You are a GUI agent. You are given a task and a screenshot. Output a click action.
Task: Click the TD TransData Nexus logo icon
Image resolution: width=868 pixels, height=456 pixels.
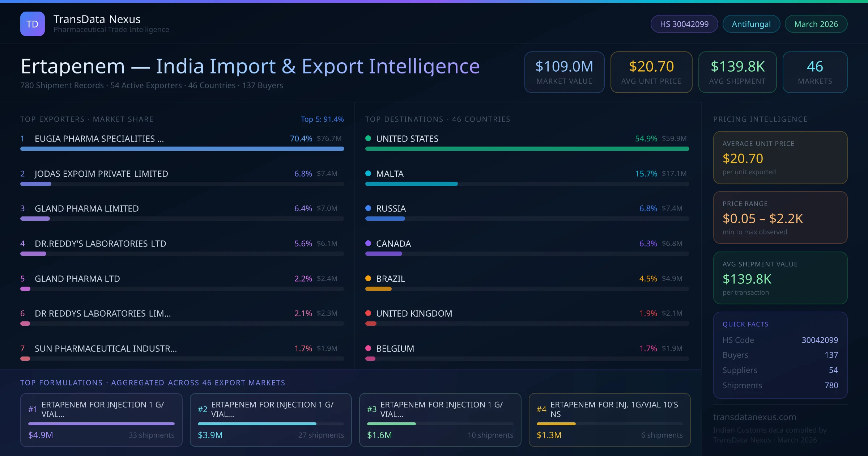point(32,24)
